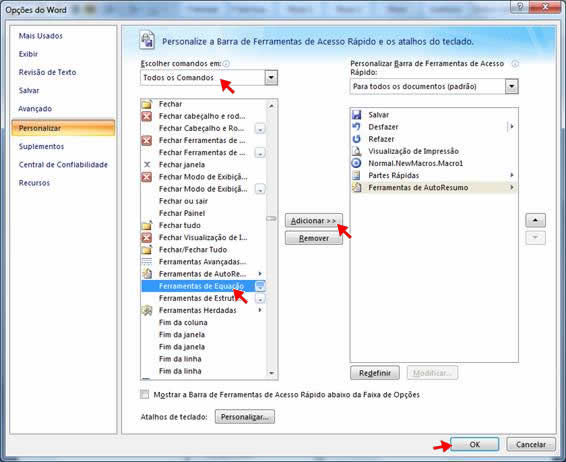Viewport: 566px width, 462px height.
Task: Click the Redefinir button
Action: (375, 373)
